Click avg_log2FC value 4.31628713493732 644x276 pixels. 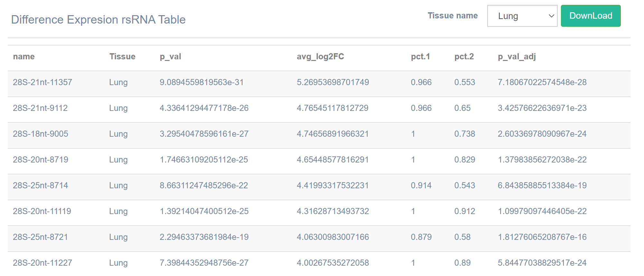[x=333, y=211]
